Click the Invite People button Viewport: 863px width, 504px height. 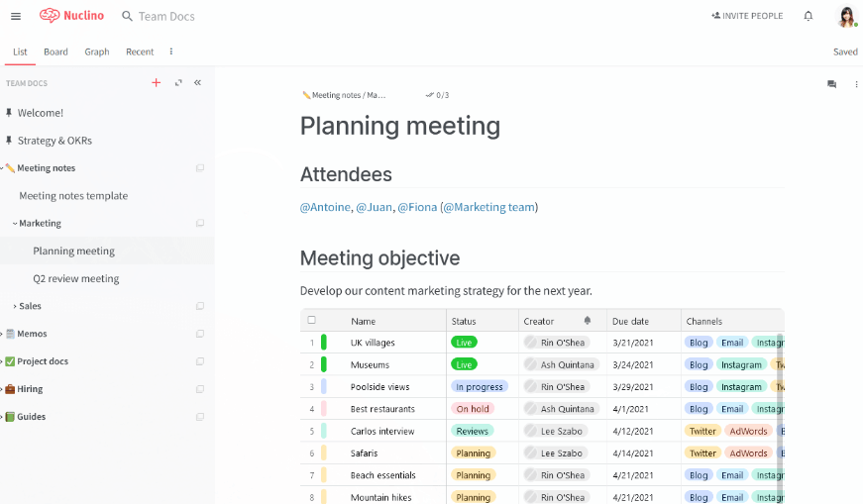pyautogui.click(x=747, y=16)
